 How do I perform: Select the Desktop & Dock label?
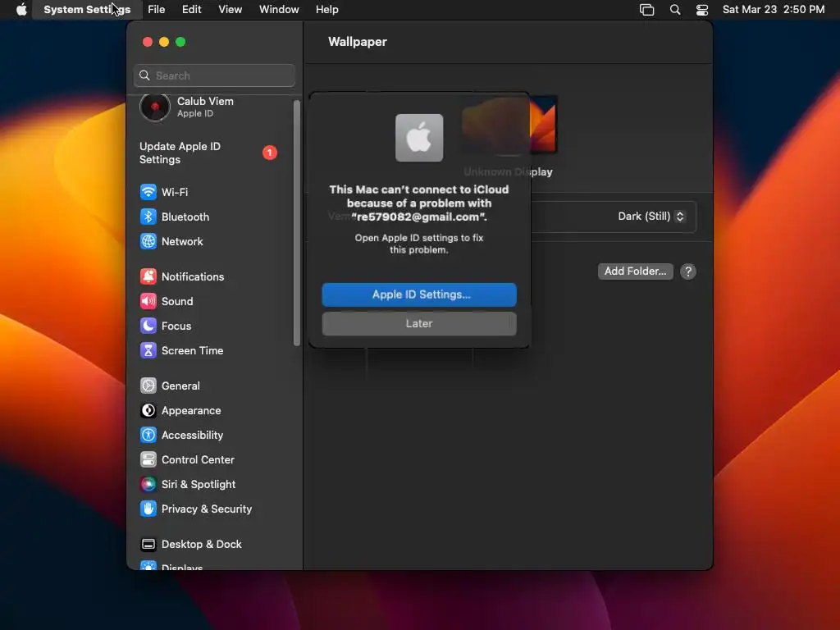coord(202,545)
